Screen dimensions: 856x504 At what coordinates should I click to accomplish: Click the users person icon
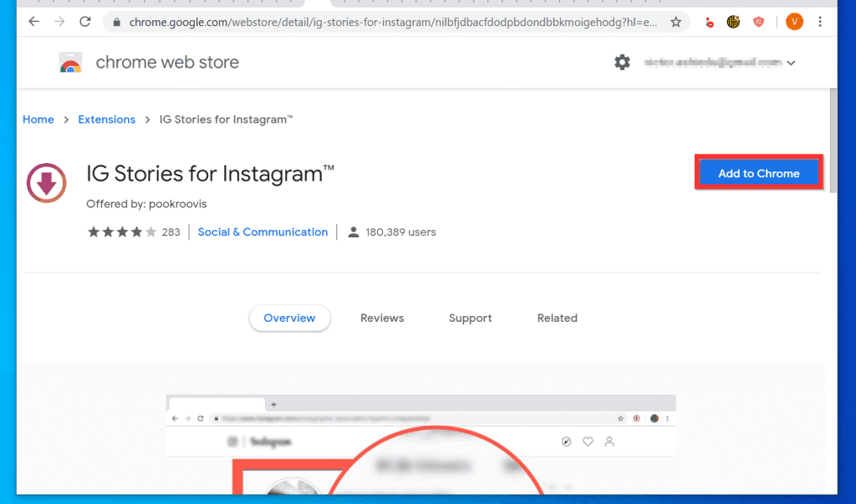354,232
